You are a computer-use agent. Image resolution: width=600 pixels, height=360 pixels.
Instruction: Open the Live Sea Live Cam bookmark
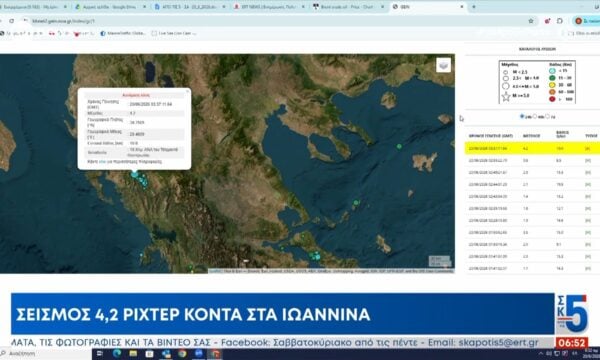[x=174, y=33]
